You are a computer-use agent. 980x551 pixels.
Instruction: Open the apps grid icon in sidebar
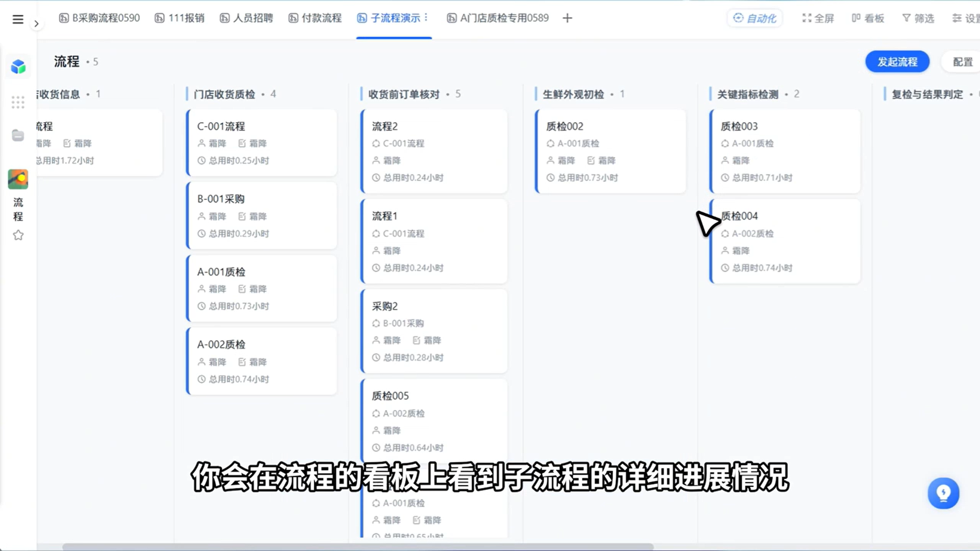click(18, 102)
